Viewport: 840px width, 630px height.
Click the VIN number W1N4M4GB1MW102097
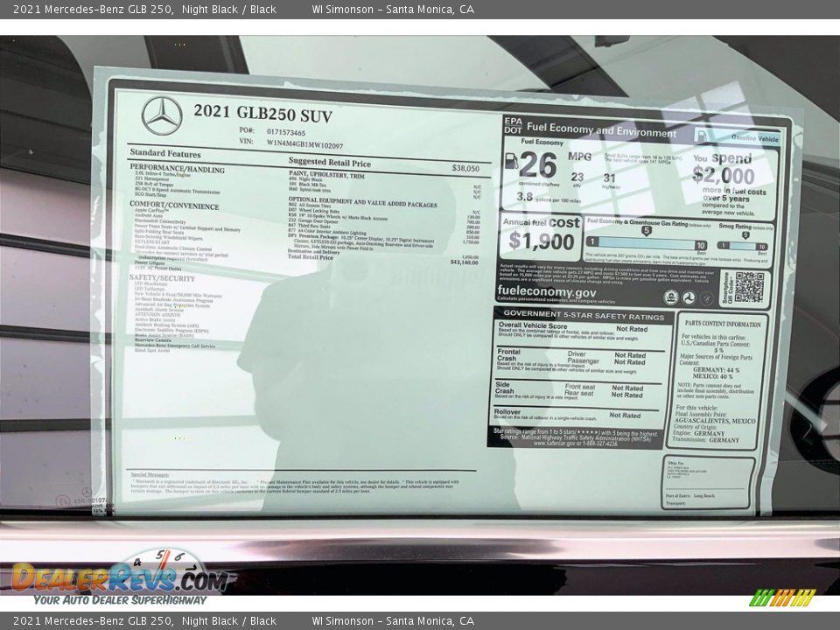point(304,143)
